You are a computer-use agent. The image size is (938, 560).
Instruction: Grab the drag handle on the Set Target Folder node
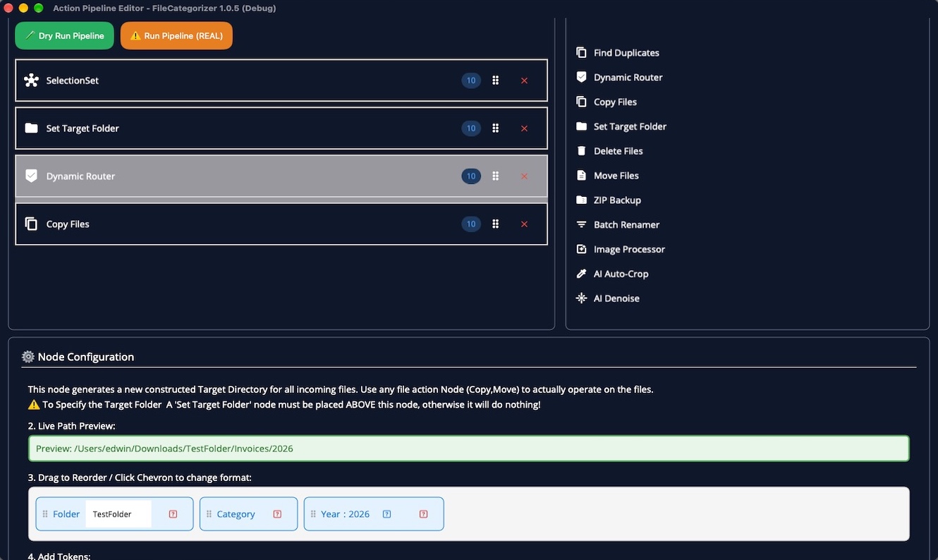[496, 128]
